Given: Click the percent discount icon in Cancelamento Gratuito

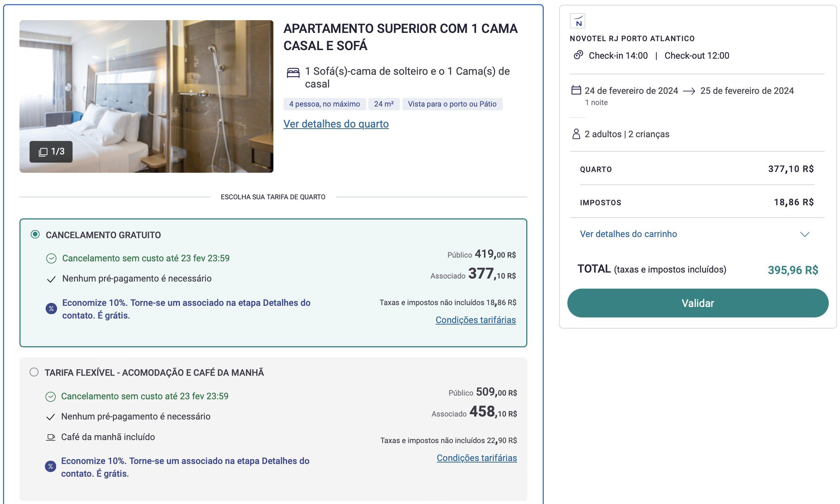Looking at the screenshot, I should [51, 308].
